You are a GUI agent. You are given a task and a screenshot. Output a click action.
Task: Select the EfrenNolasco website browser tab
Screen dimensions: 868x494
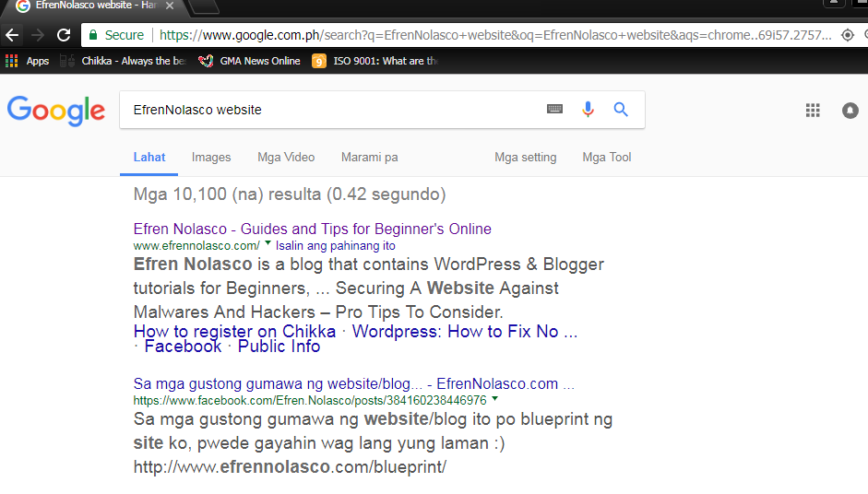pos(94,6)
